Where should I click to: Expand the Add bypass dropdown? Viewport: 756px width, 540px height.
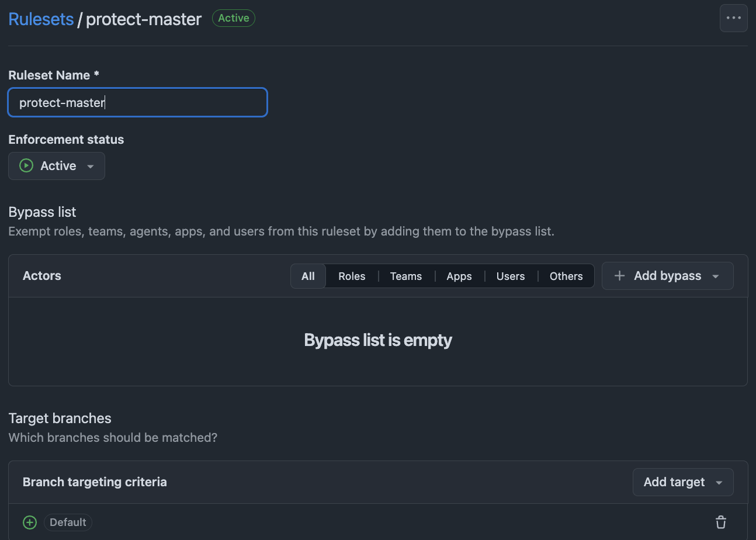(667, 276)
